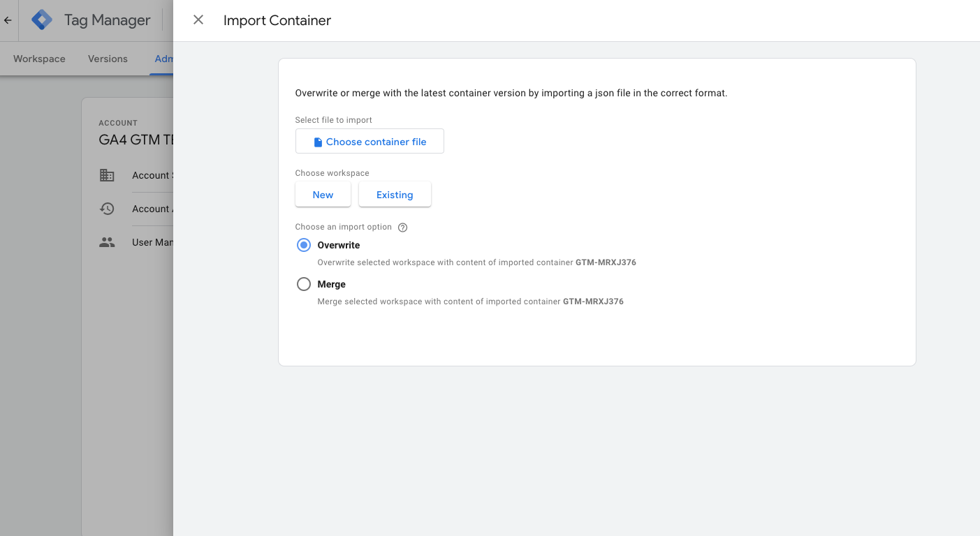Close the Import Container panel
This screenshot has width=980, height=536.
click(x=198, y=20)
